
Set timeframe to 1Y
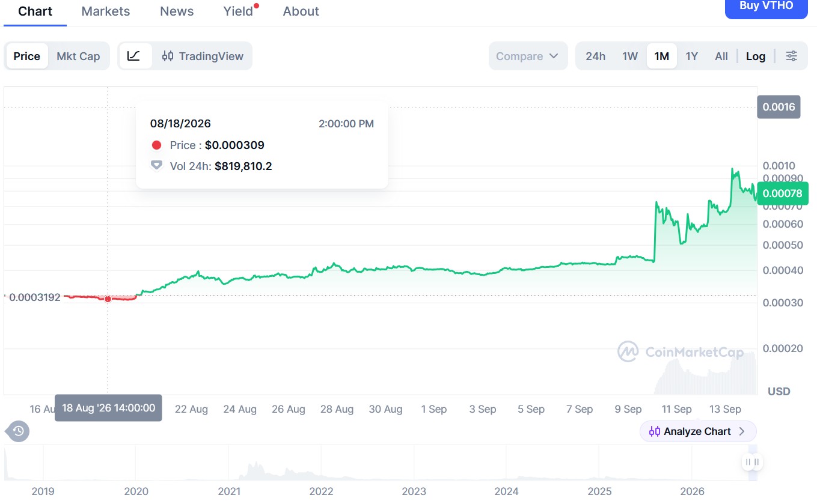(692, 56)
